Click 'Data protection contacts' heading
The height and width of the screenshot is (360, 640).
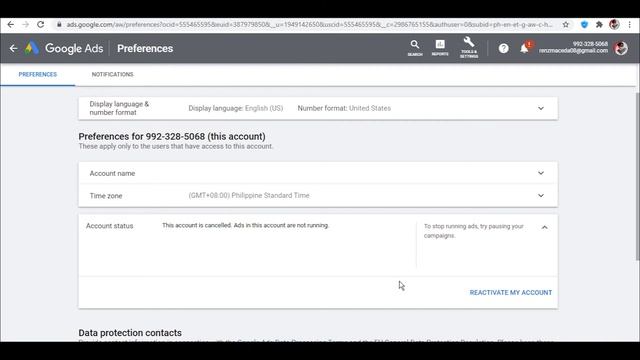pyautogui.click(x=130, y=333)
